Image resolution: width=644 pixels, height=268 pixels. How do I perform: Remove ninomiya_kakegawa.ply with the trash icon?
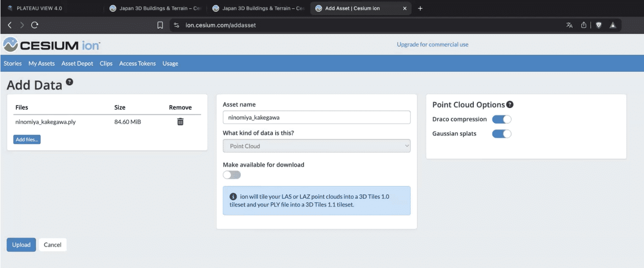coord(180,122)
